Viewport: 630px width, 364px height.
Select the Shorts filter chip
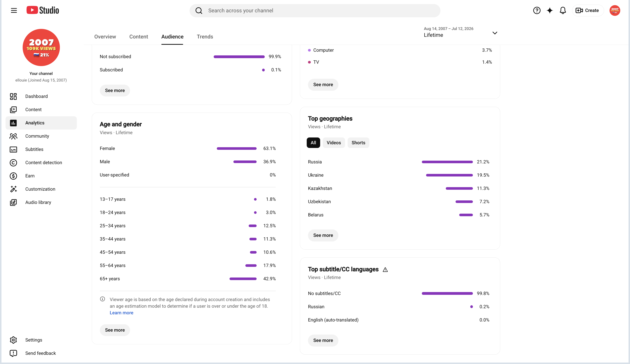358,143
